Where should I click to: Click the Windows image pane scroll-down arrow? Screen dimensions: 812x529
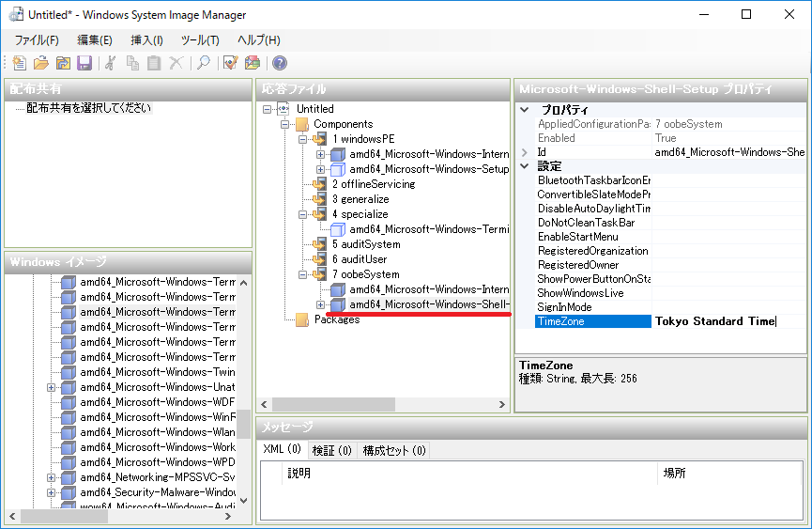244,501
